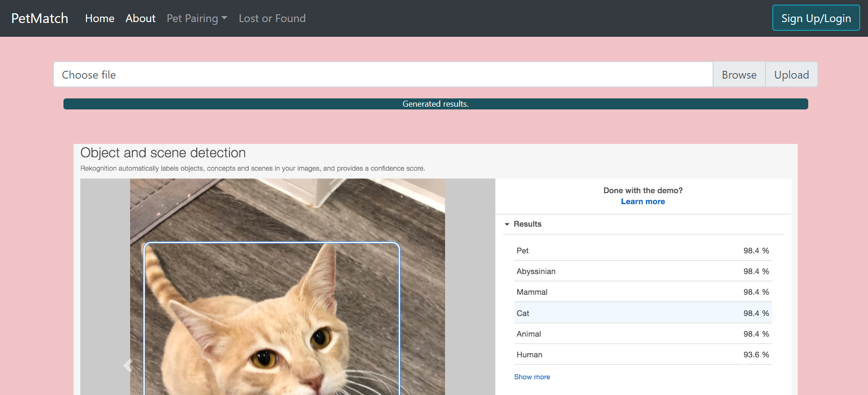Click the previous slide arrow icon
This screenshot has height=395, width=868.
coord(128,366)
